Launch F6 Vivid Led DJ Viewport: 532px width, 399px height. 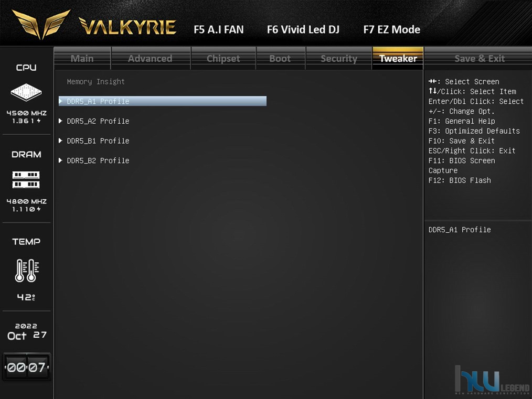tap(303, 30)
